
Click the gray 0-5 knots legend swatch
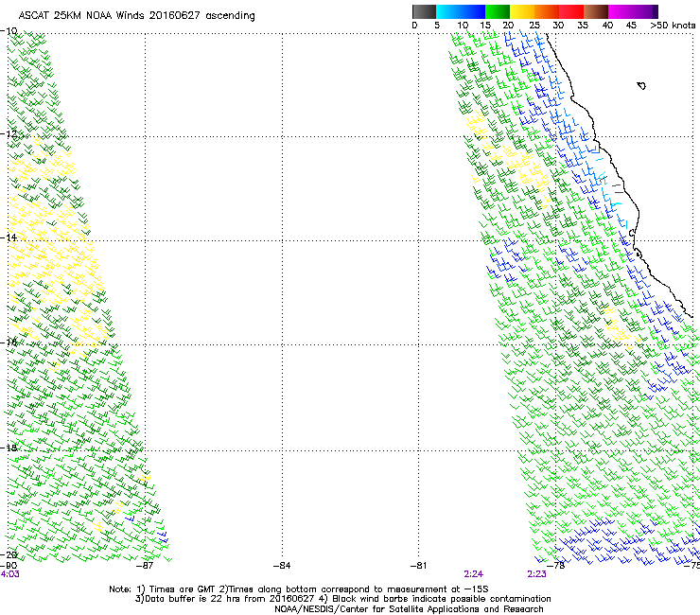tap(424, 11)
